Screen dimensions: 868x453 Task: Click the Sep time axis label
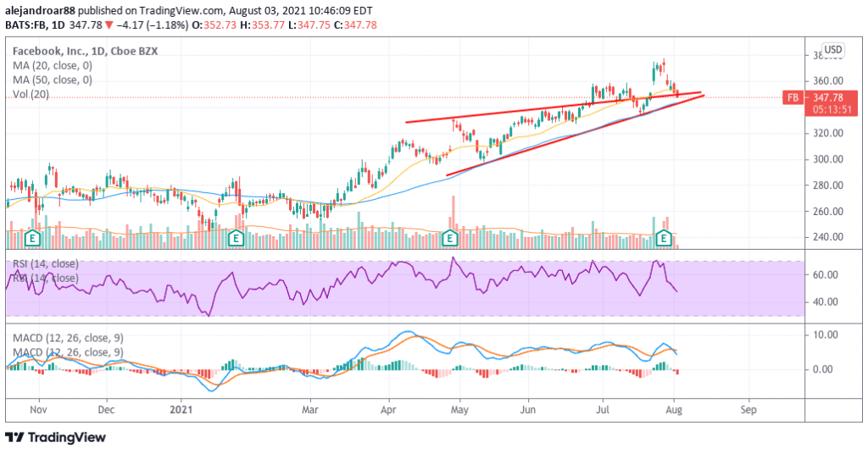coord(748,410)
